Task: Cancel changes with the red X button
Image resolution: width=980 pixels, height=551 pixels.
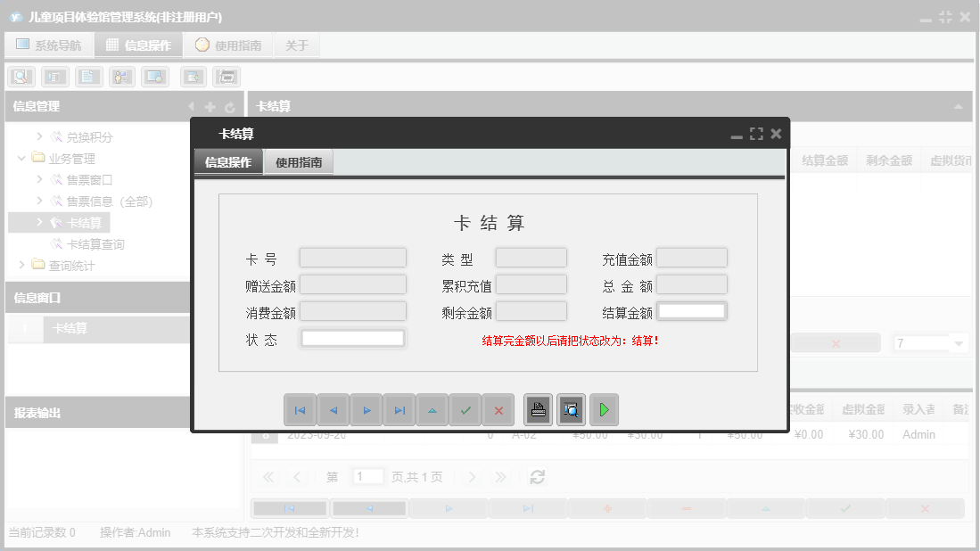Action: pyautogui.click(x=498, y=409)
